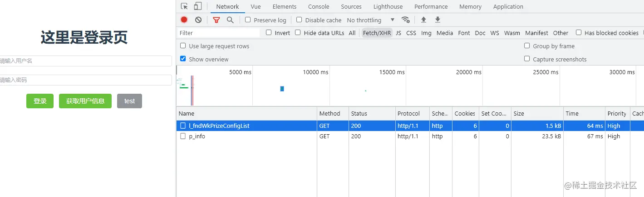Click the 获取用户信息 button
Viewport: 644px width, 197px height.
point(85,101)
